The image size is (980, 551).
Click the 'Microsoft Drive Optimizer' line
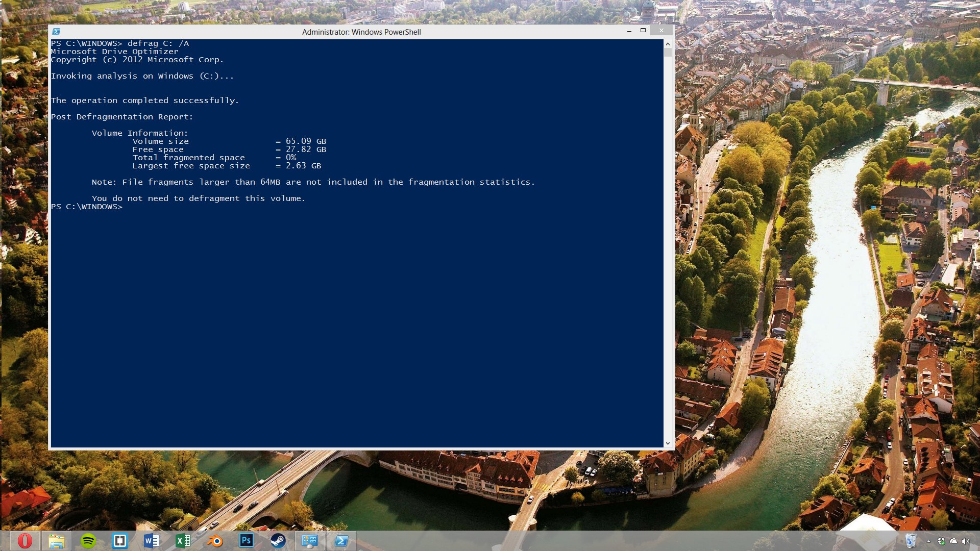click(x=115, y=52)
